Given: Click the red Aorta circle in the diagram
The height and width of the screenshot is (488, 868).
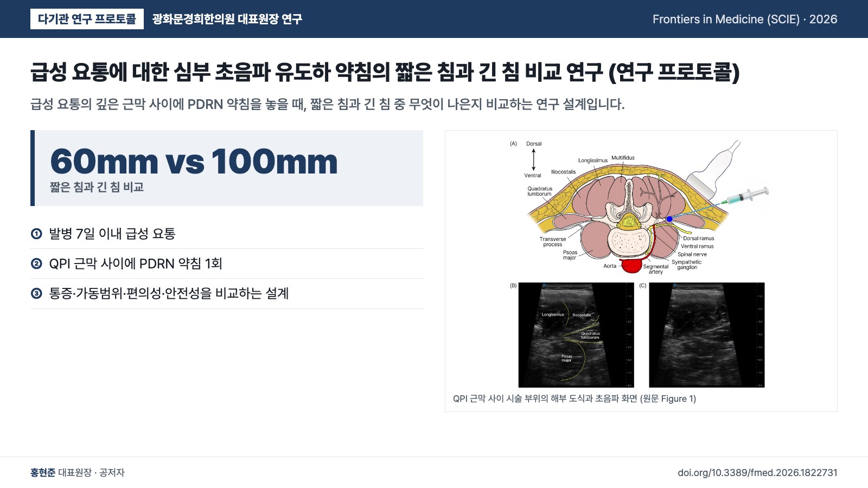Looking at the screenshot, I should point(631,266).
